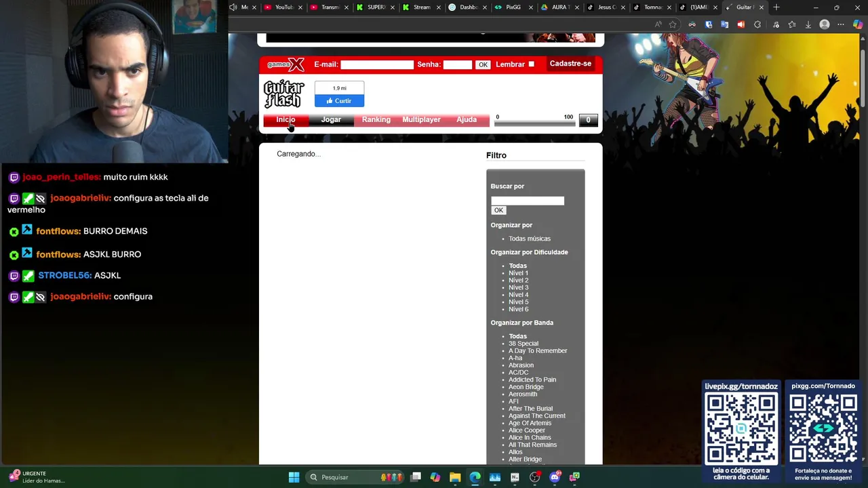Click the translate extension icon
Image resolution: width=868 pixels, height=488 pixels.
tap(725, 24)
